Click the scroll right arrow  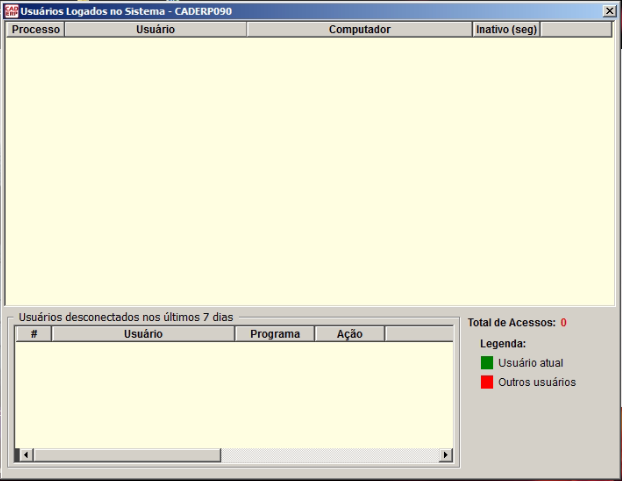click(445, 455)
